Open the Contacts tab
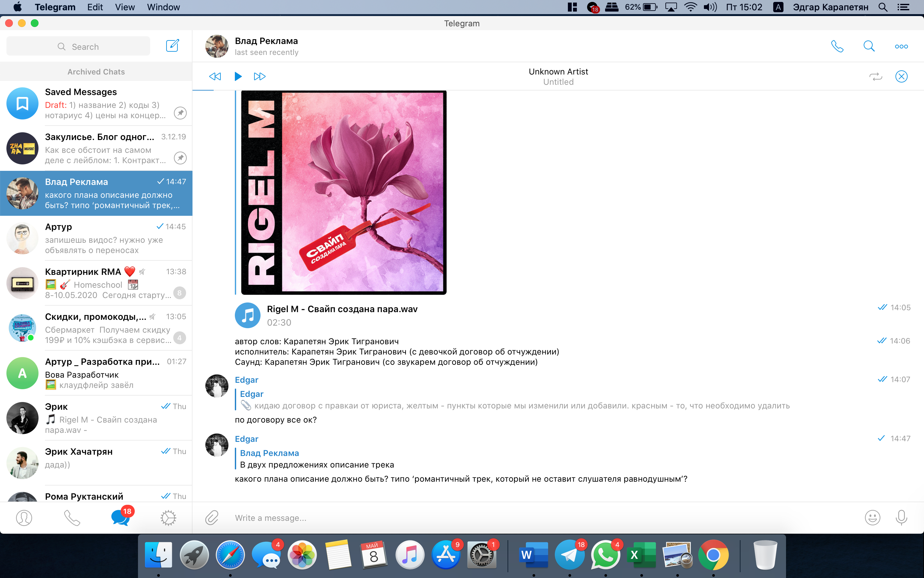 pyautogui.click(x=24, y=518)
